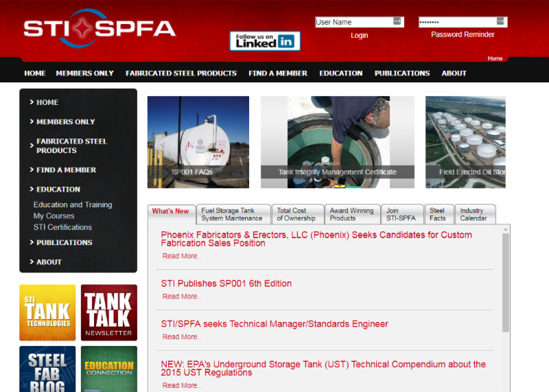Switch to Fuel Storage Tank System Maintenance tab
Viewport: 549px width, 392px height.
coord(233,214)
